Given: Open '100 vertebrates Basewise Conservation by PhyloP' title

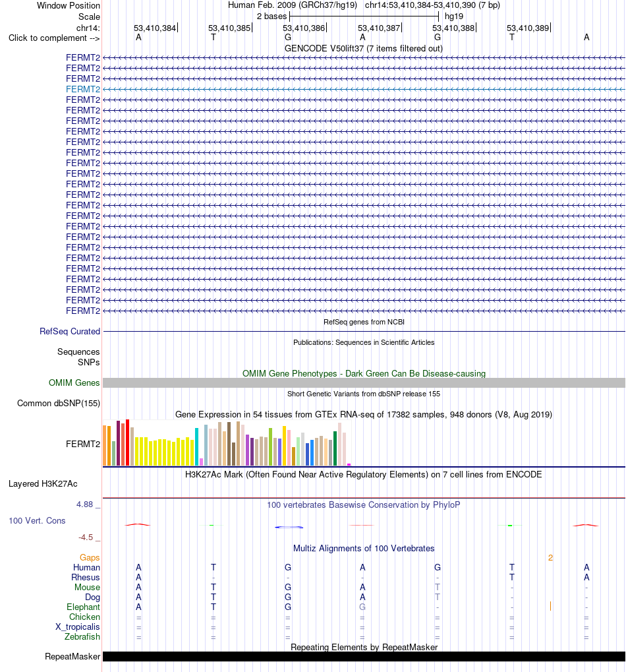Looking at the screenshot, I should [364, 505].
